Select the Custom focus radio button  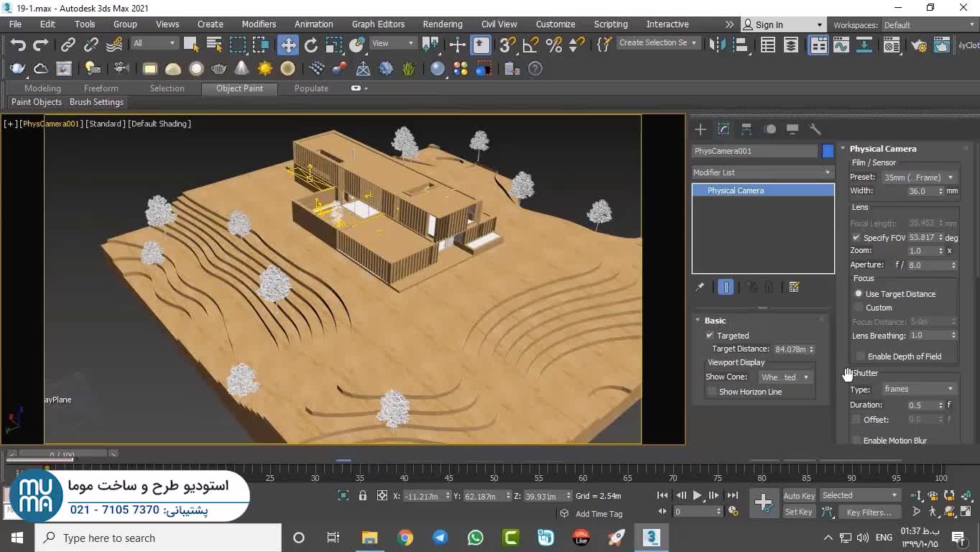859,308
